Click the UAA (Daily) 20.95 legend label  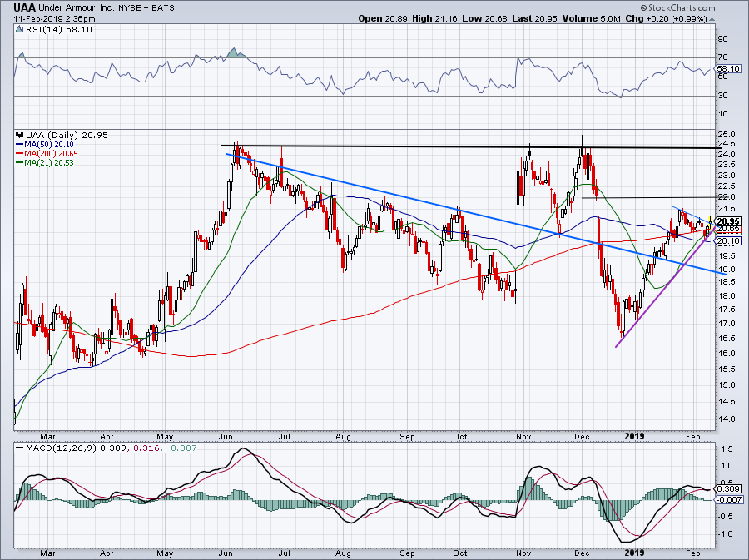click(x=67, y=135)
